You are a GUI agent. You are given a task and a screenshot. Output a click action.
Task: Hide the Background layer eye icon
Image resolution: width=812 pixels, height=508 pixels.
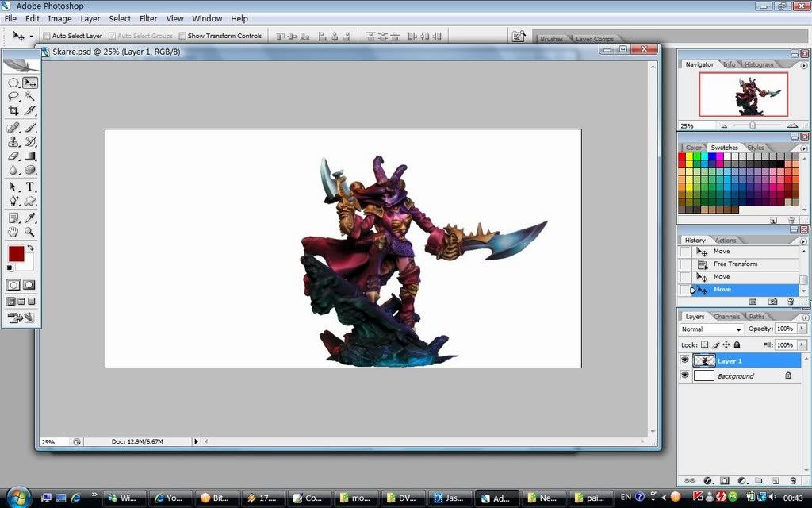tap(684, 375)
